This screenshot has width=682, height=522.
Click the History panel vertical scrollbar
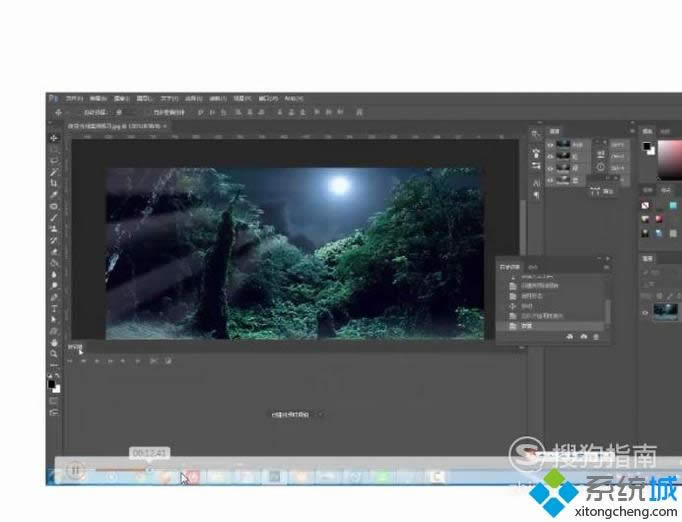[x=608, y=311]
